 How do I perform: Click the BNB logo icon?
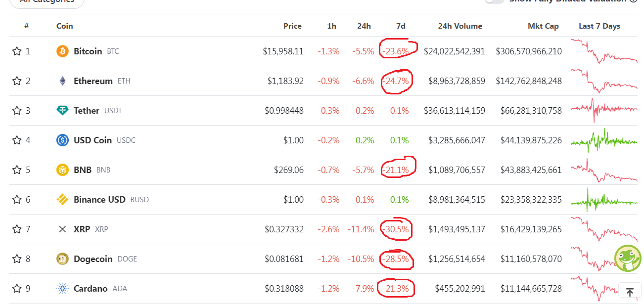click(62, 170)
